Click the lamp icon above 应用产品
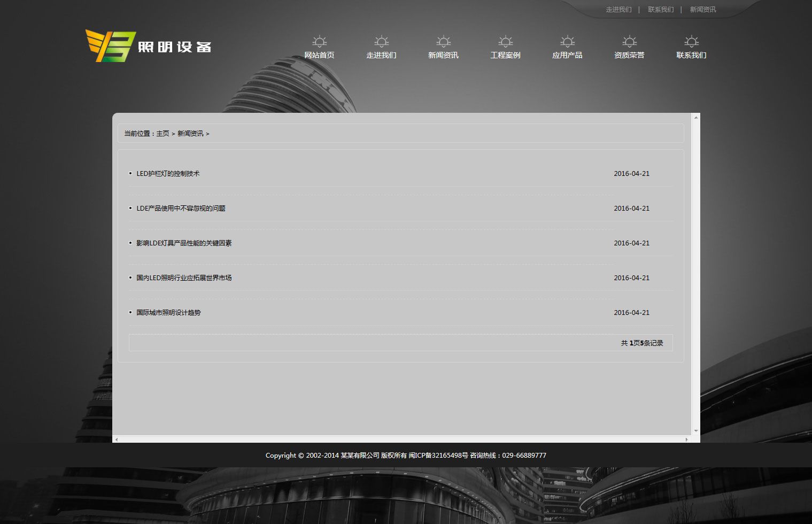 567,42
